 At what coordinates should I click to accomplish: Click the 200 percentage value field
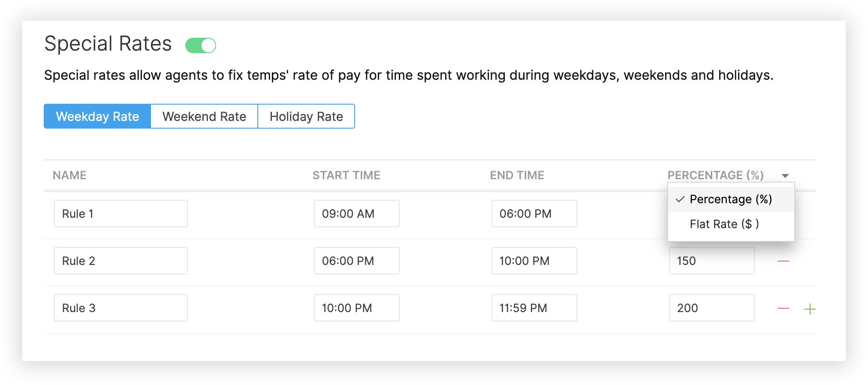click(x=711, y=308)
